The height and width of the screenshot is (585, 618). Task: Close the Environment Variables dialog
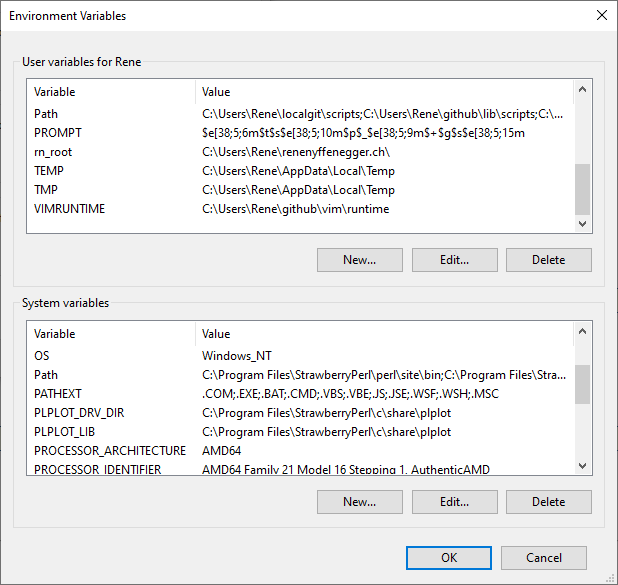600,16
